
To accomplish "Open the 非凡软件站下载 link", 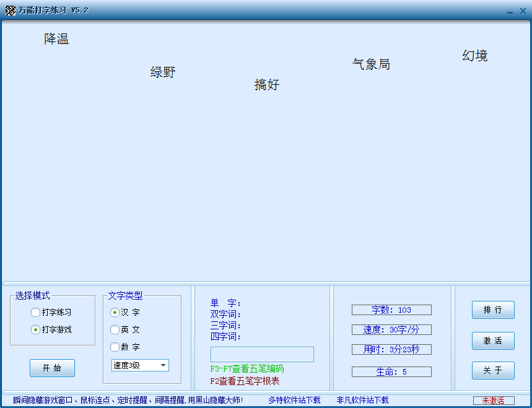I will (362, 401).
